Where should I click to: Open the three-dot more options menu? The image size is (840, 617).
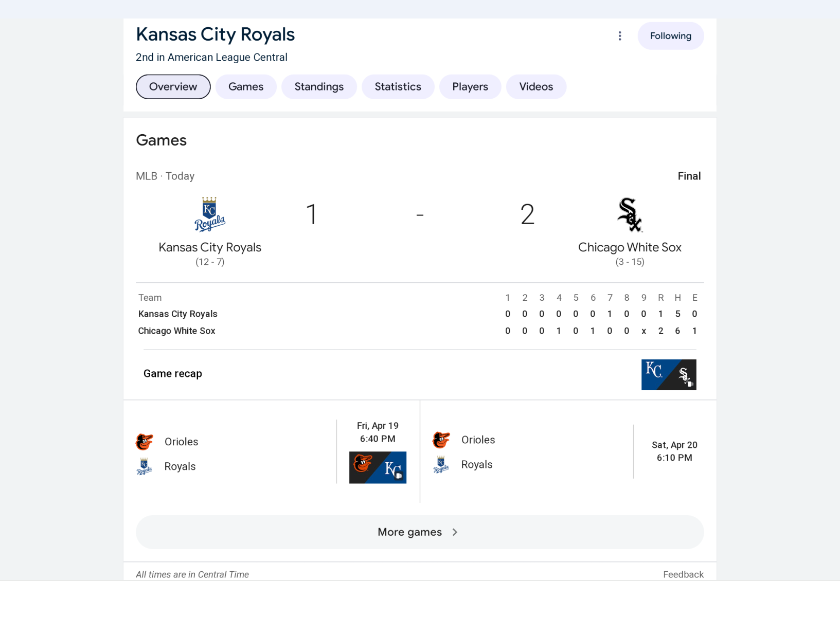coord(620,36)
